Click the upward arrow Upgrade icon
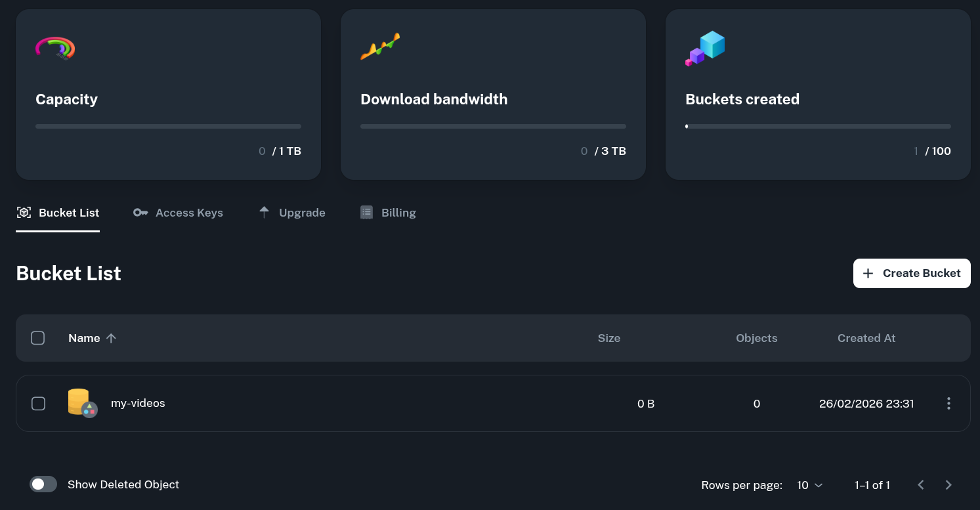The image size is (980, 510). [264, 212]
